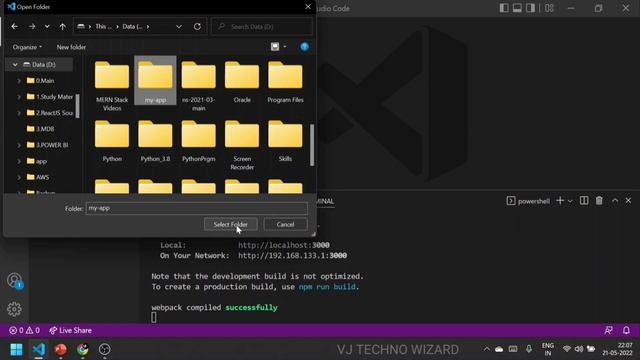Click the Search Data (D:) field

click(262, 27)
